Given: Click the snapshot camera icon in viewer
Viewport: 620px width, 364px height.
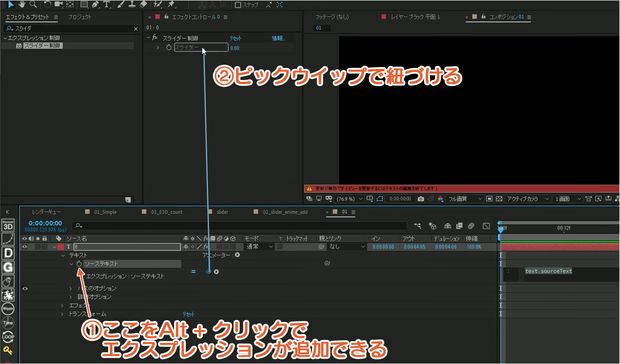Looking at the screenshot, I should tap(421, 199).
